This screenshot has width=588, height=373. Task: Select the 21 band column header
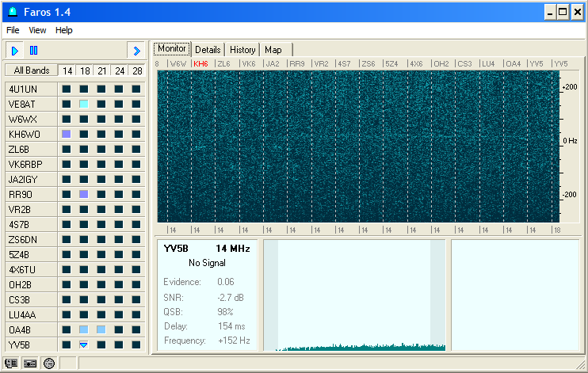click(102, 70)
